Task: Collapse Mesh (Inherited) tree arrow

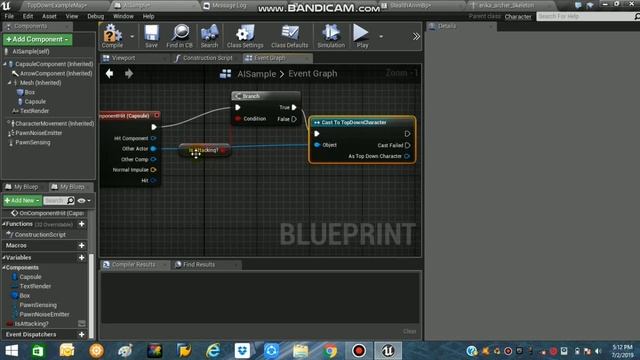Action: (9, 83)
